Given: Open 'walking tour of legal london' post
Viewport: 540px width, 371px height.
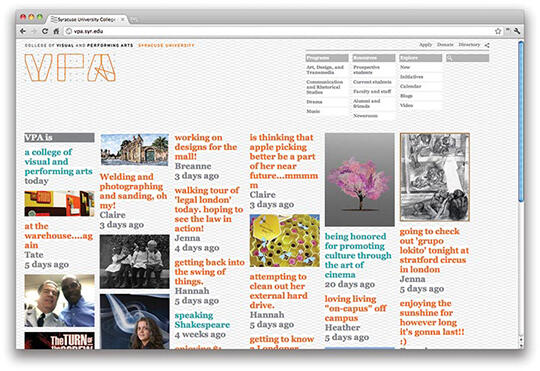Looking at the screenshot, I should [x=209, y=209].
